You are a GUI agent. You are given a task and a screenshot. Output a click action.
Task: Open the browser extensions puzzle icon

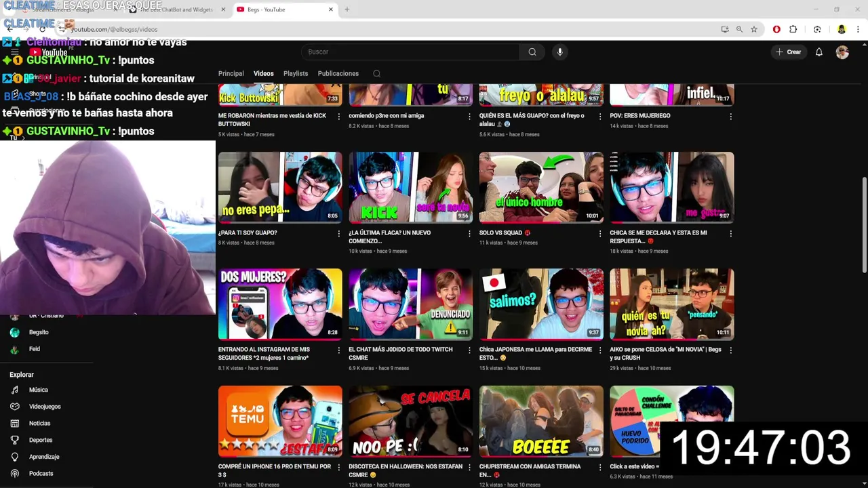tap(793, 29)
